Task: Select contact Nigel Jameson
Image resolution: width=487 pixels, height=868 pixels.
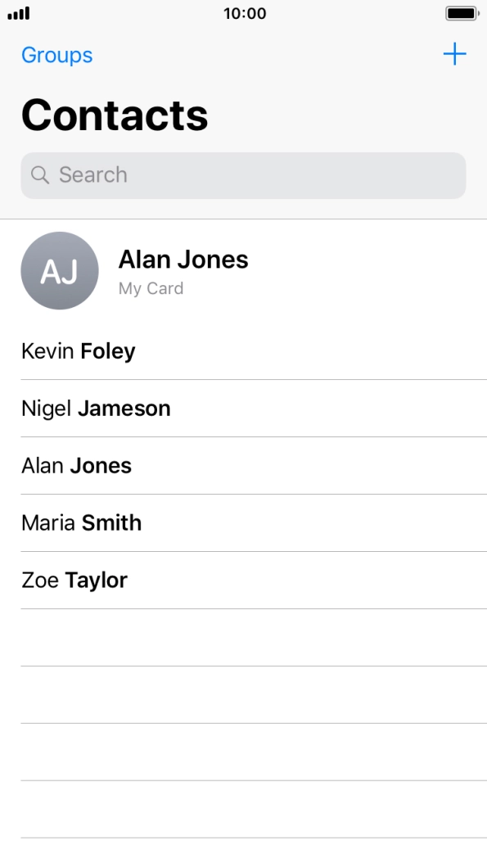Action: (96, 408)
